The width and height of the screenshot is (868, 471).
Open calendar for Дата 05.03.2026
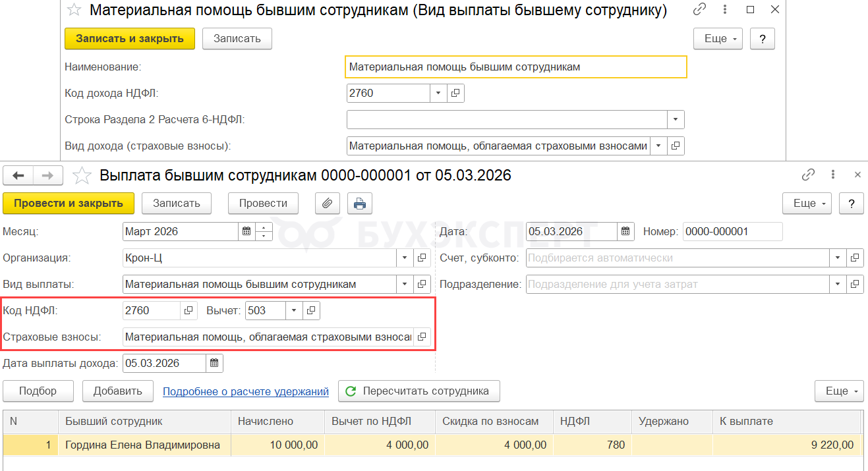625,231
